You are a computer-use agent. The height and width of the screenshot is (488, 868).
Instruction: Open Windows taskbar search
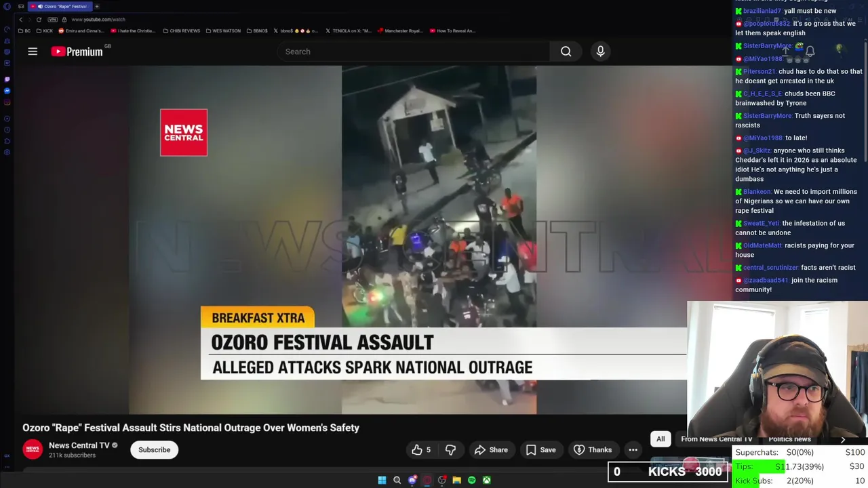(397, 480)
